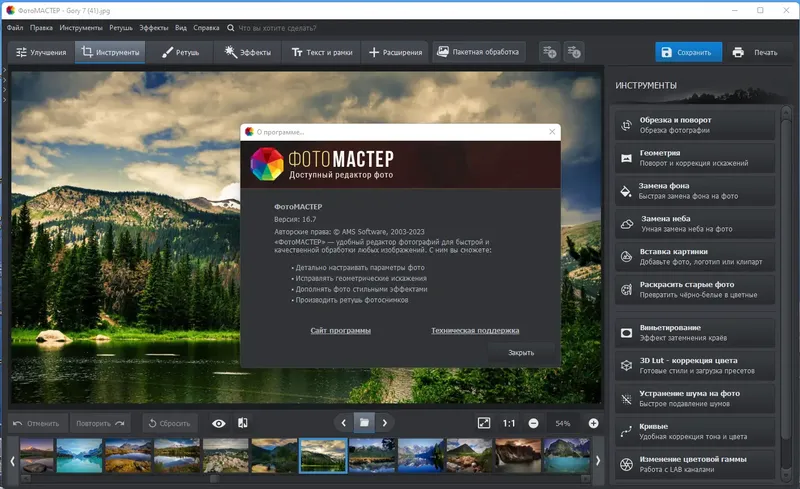Click the search magnifier icon in menu bar
800x489 pixels.
pyautogui.click(x=231, y=28)
